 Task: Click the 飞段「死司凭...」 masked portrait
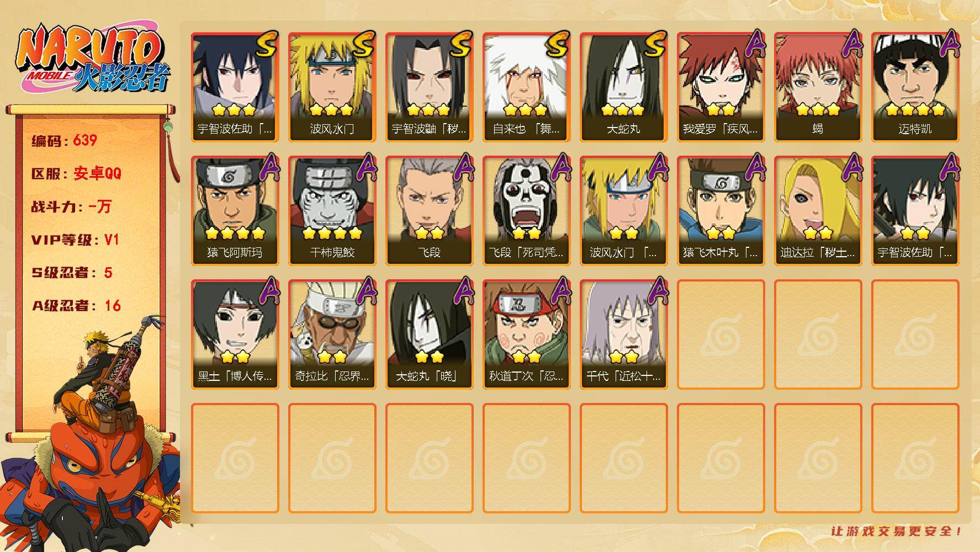click(526, 210)
